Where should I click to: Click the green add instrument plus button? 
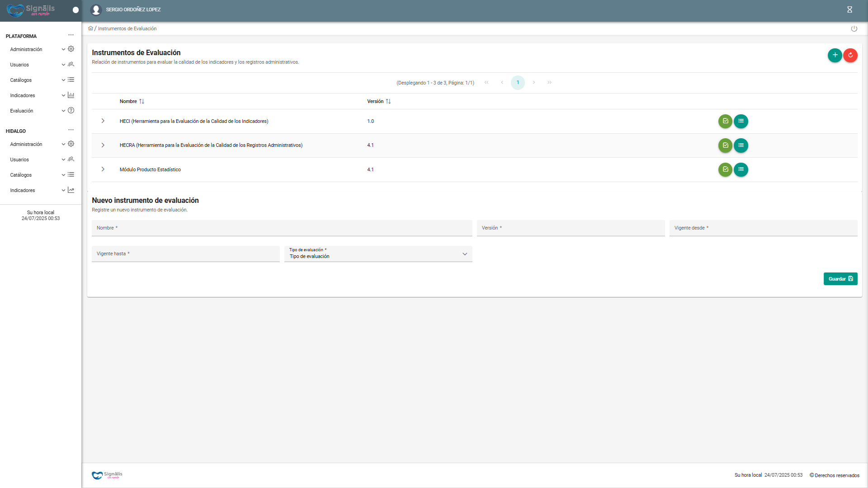coord(835,55)
